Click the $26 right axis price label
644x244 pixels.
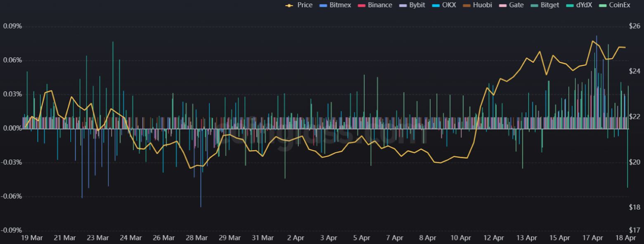(x=635, y=26)
